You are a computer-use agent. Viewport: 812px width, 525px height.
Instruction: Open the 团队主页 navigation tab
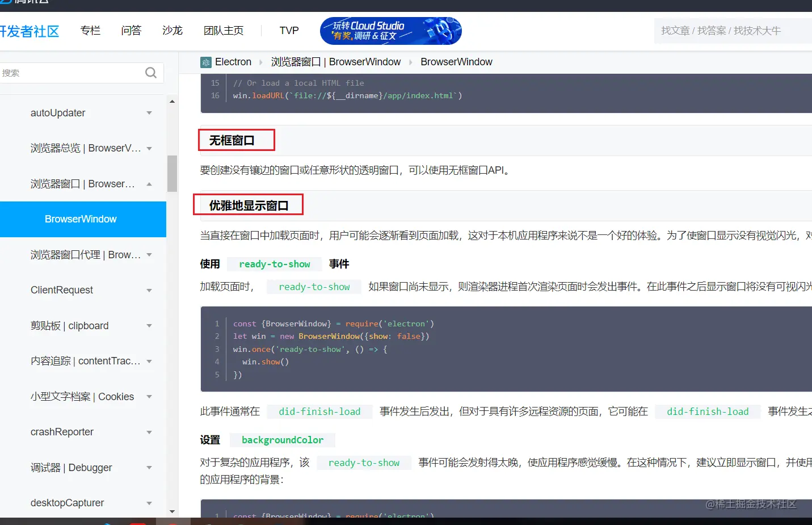(x=224, y=31)
